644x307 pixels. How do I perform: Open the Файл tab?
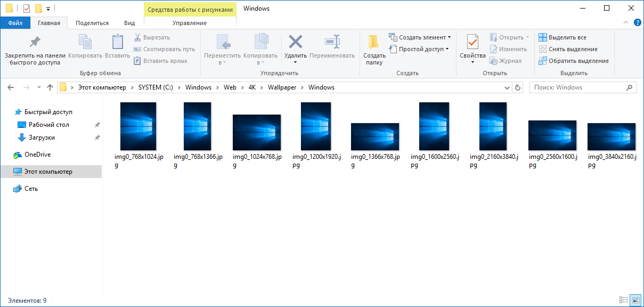15,23
